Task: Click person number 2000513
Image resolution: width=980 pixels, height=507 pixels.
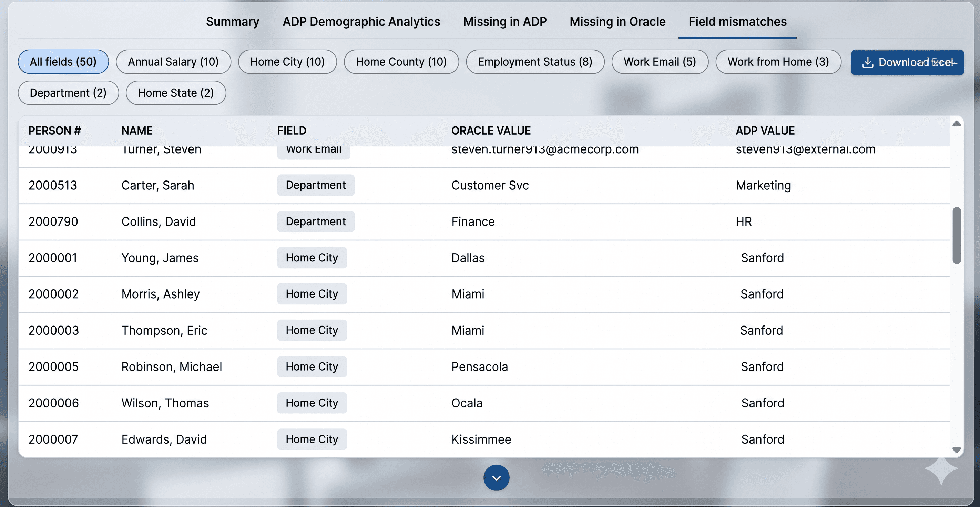Action: [x=52, y=185]
